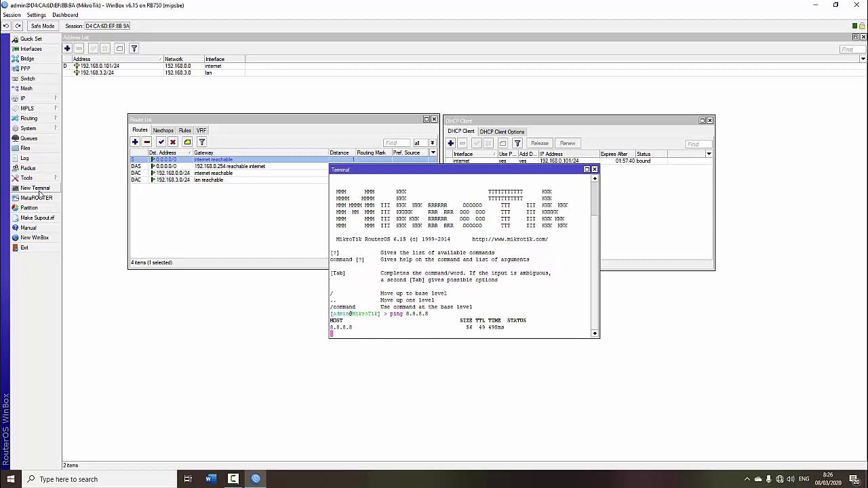Add new route in Route List
Viewport: 868px width, 488px height.
pos(135,142)
